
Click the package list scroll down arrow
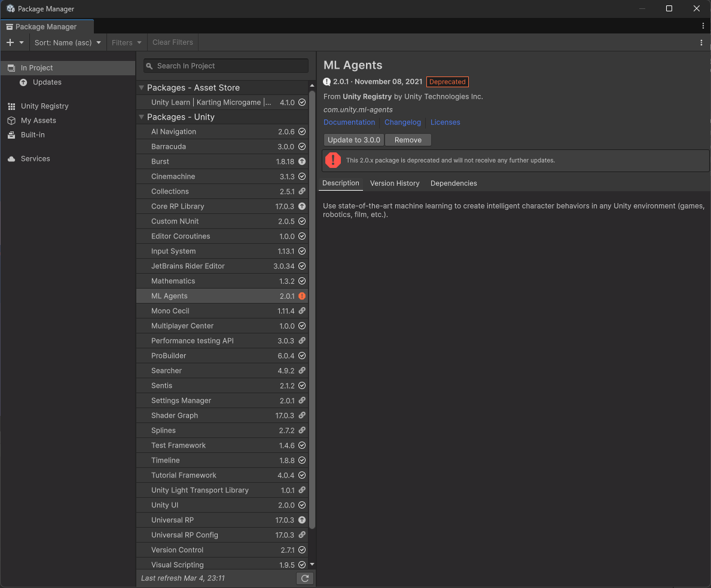312,565
